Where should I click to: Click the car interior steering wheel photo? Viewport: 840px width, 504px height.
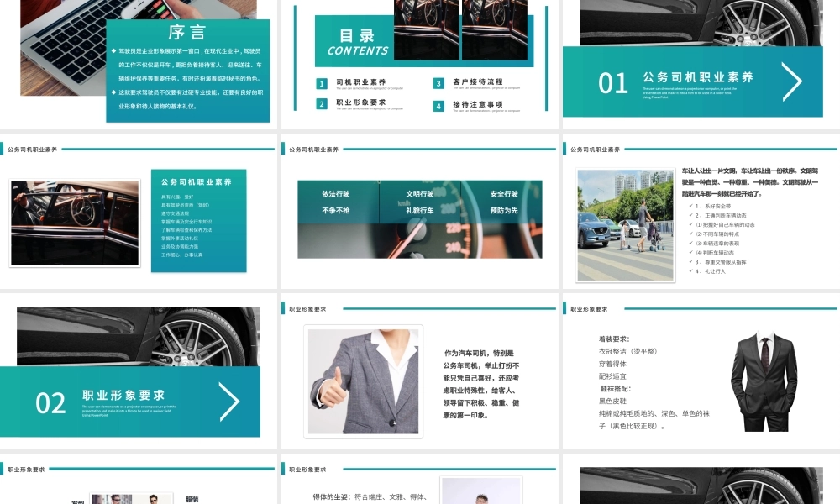(75, 223)
